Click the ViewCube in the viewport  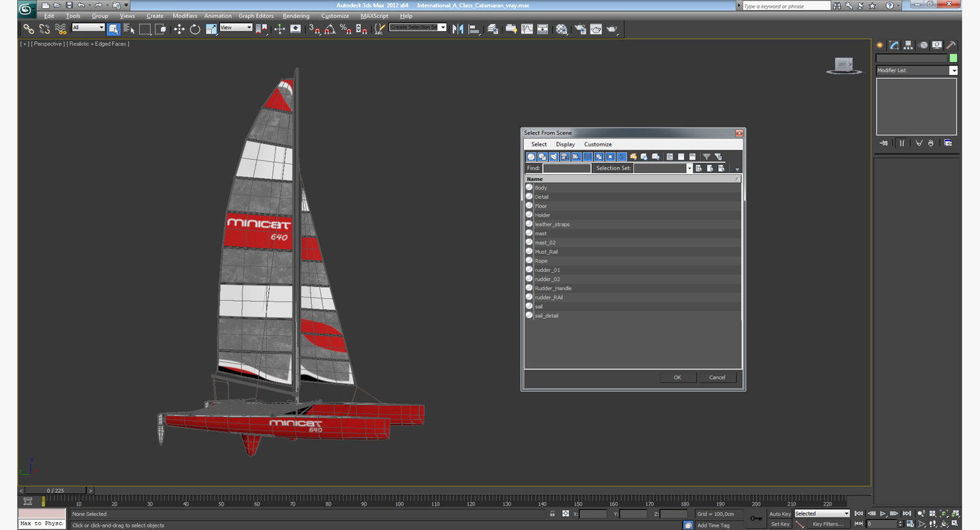pos(844,65)
